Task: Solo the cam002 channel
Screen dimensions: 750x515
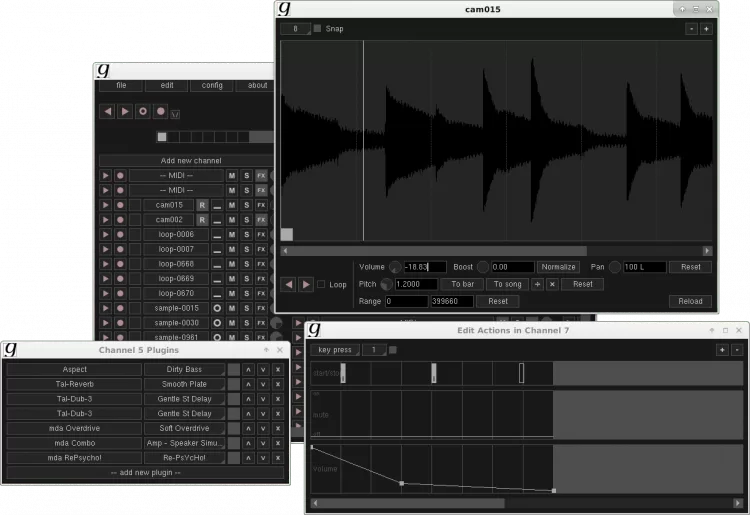Action: click(x=246, y=219)
